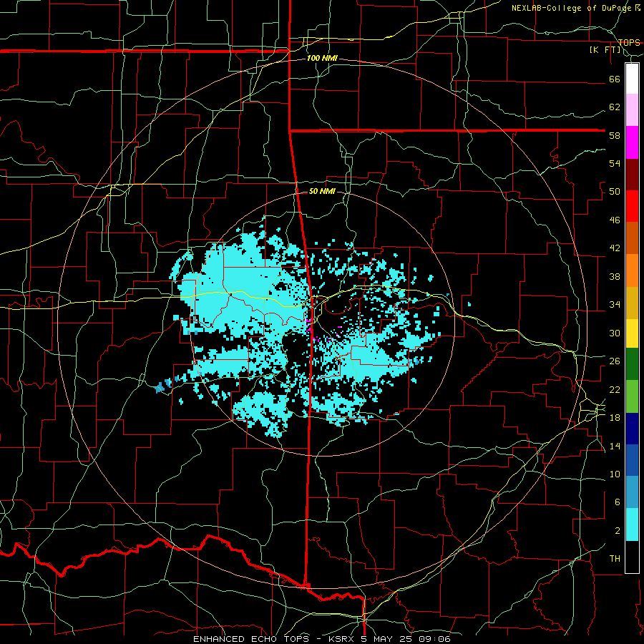Click the "100 NMI" range ring label
644x644 pixels.
click(322, 59)
